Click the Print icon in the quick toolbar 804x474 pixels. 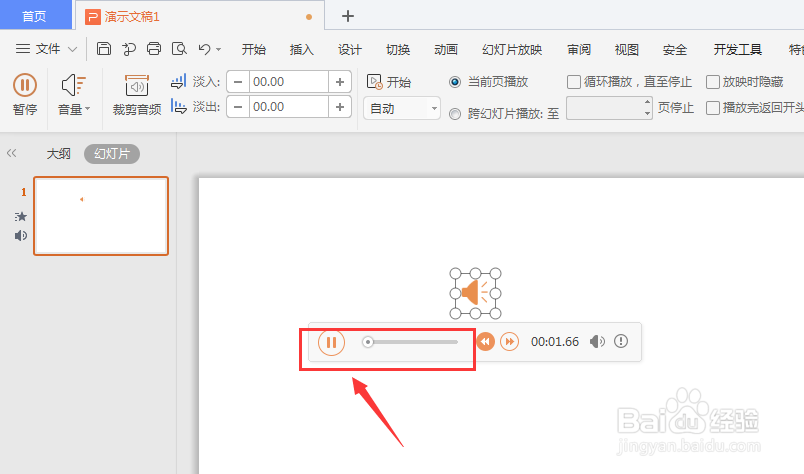tap(154, 49)
